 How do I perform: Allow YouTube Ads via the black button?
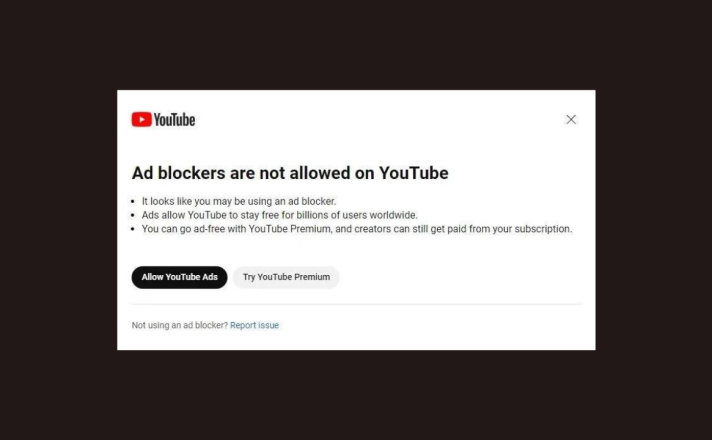(x=179, y=277)
